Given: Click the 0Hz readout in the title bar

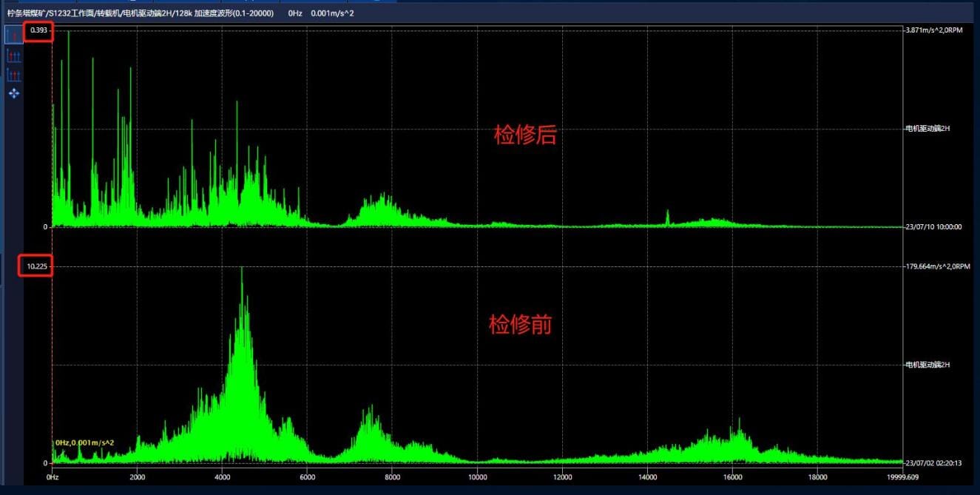Looking at the screenshot, I should pos(295,13).
